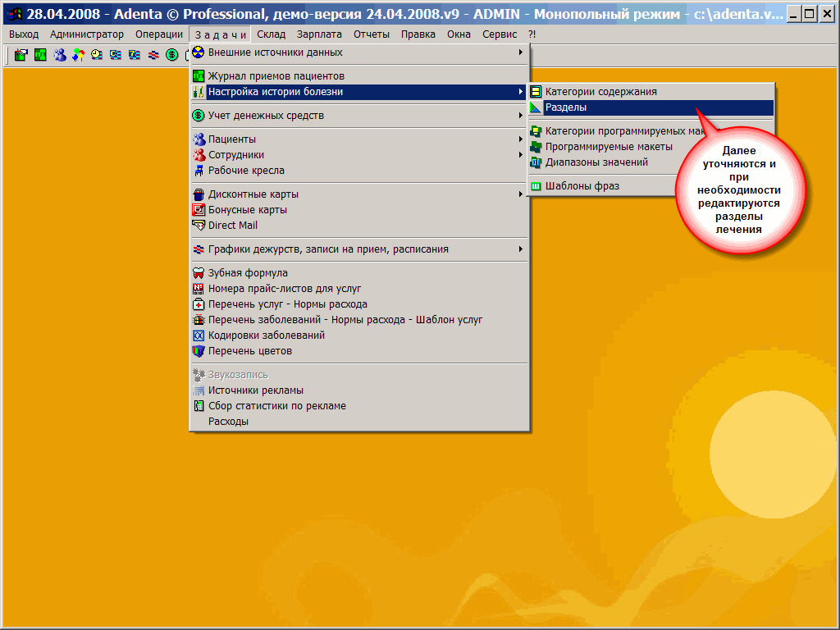Screen dimensions: 840x630
Task: Click the envelope icon beside Direct Mail
Action: coord(198,226)
